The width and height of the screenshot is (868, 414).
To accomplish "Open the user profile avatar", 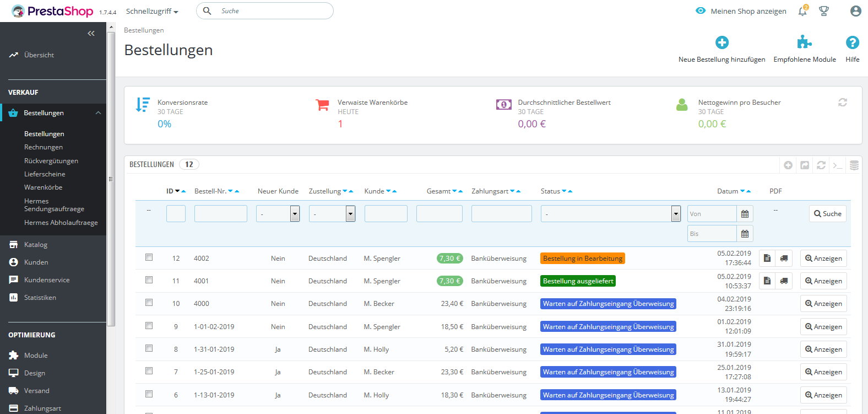I will pyautogui.click(x=855, y=11).
